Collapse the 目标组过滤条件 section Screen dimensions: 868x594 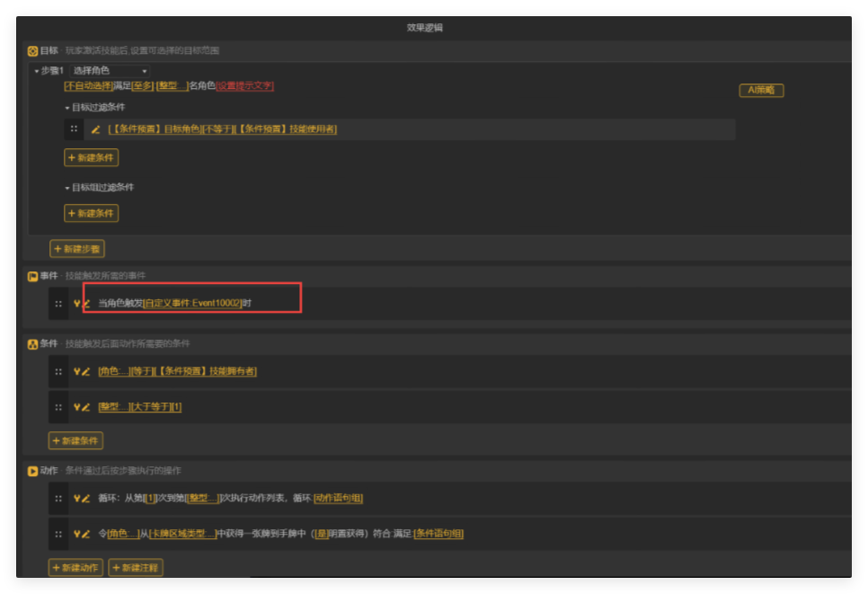(67, 188)
